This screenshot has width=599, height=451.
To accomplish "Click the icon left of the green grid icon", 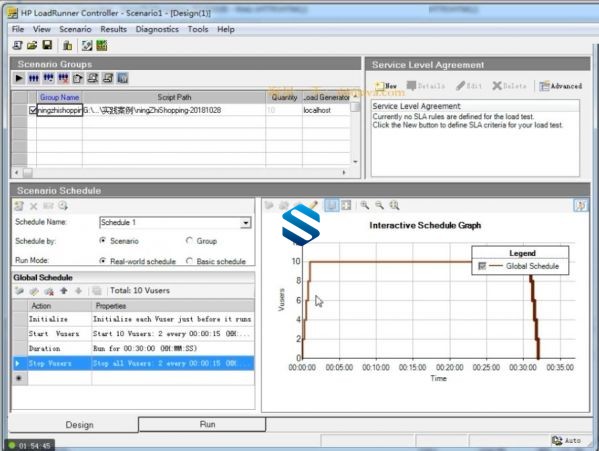I will tap(87, 46).
